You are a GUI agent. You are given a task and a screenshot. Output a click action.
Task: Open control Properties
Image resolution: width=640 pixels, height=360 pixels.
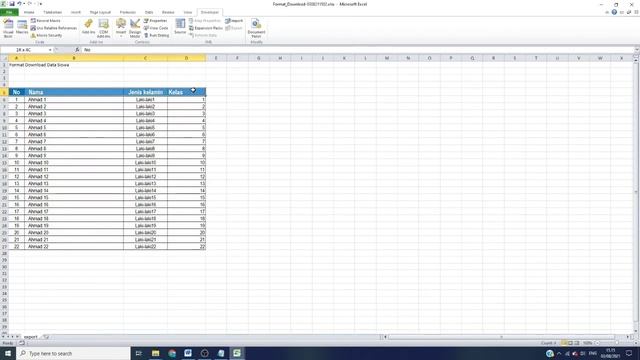156,20
